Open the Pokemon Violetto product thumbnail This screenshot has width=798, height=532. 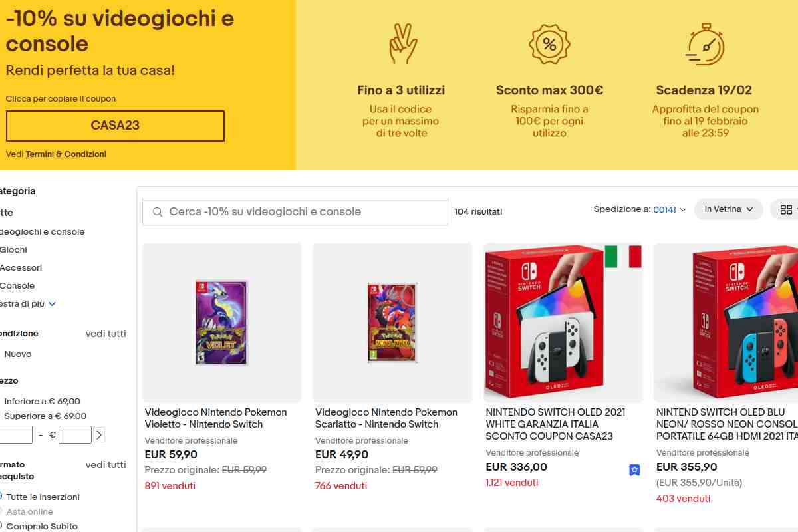point(222,323)
